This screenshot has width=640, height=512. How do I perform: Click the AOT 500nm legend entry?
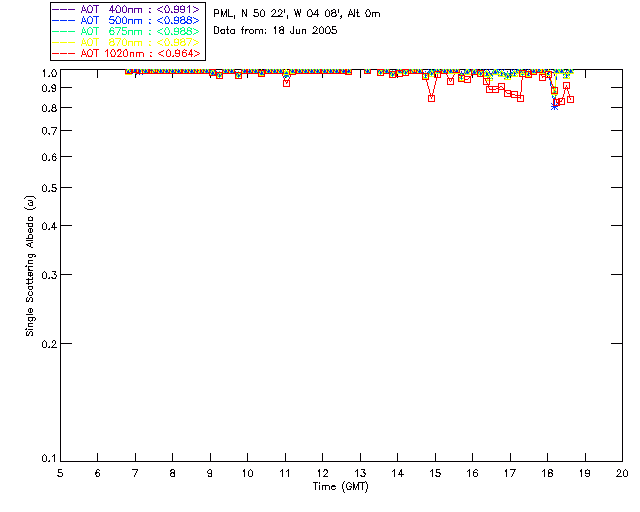pyautogui.click(x=127, y=20)
